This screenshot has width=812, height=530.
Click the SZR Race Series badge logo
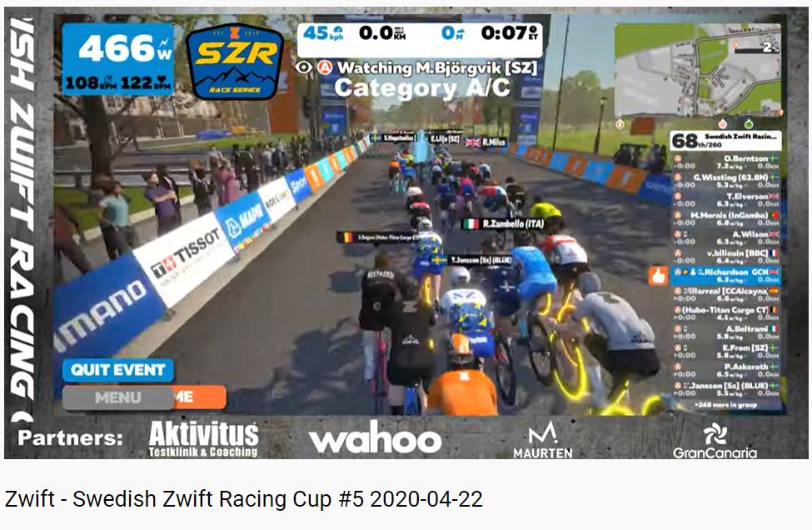pyautogui.click(x=235, y=61)
